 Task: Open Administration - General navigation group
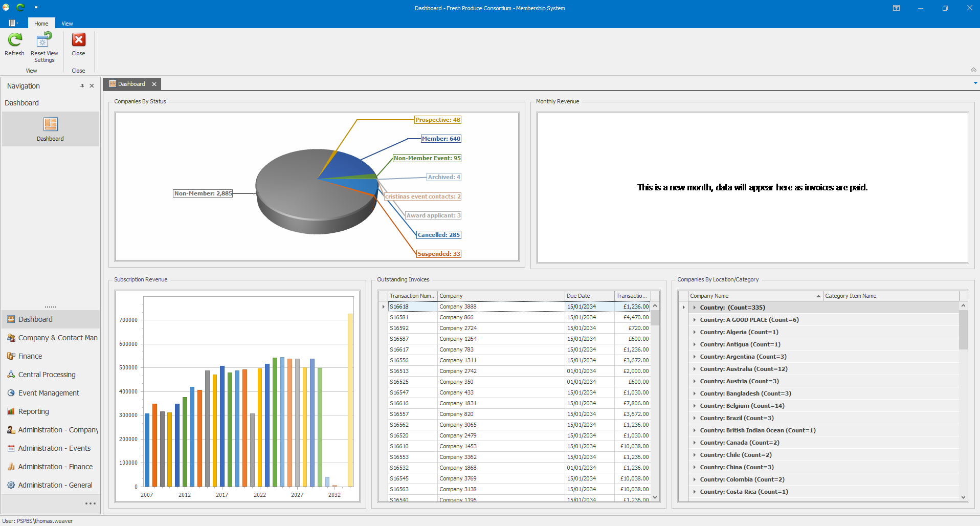click(51, 485)
